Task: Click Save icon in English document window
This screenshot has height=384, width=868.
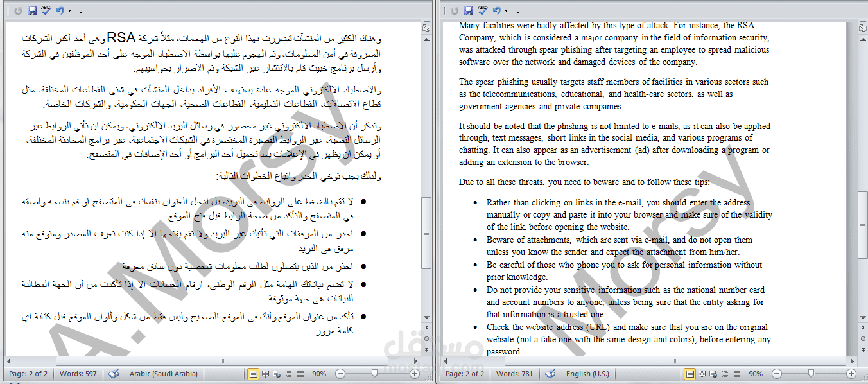Action: point(469,11)
